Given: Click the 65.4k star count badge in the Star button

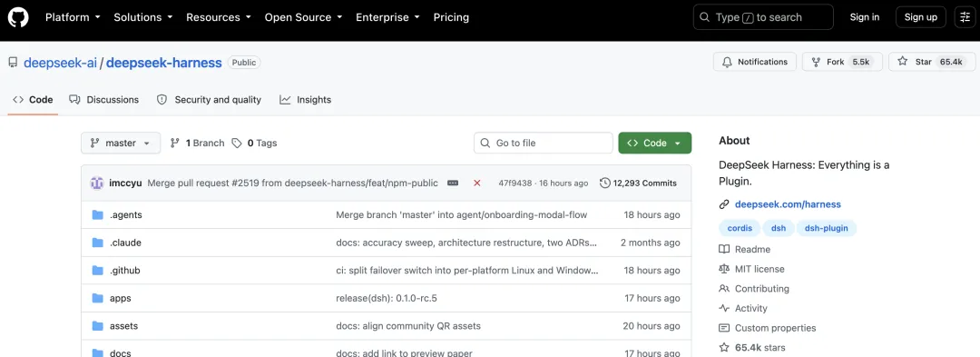Looking at the screenshot, I should tap(951, 62).
